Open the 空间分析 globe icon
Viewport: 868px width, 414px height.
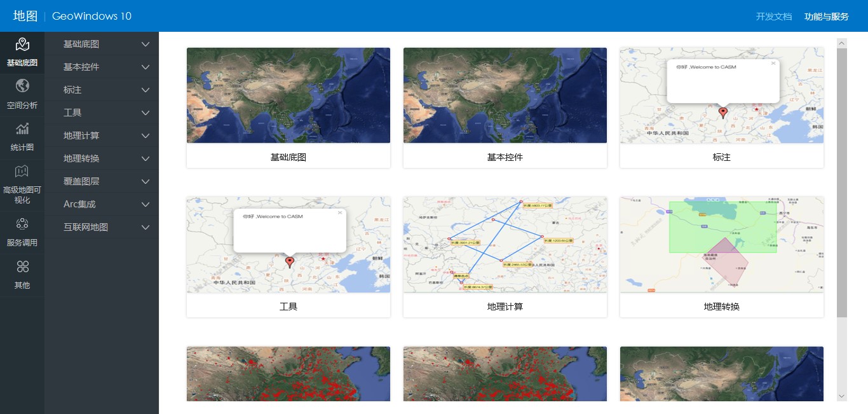[22, 86]
